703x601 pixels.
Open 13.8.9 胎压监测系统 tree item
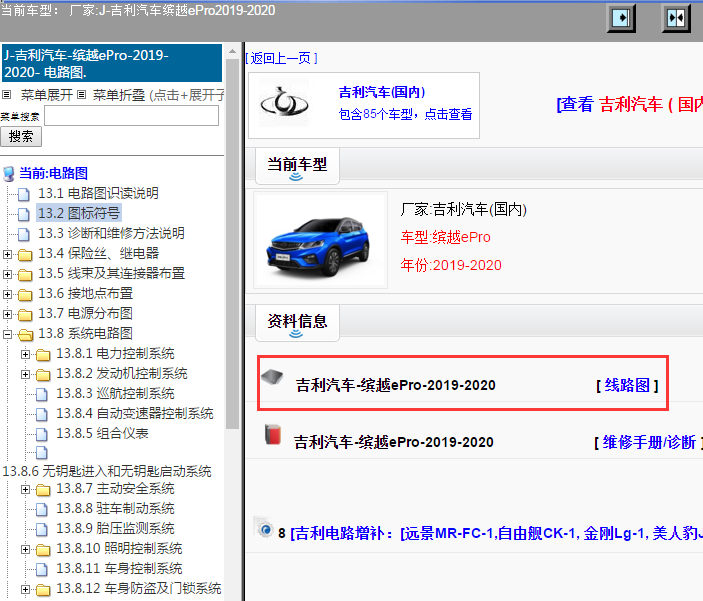[x=115, y=528]
